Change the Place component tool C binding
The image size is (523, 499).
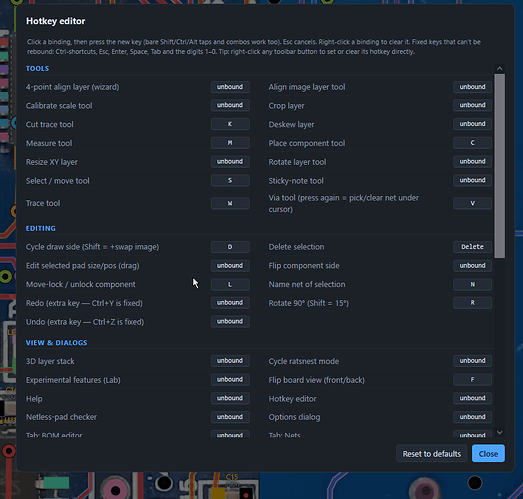[472, 143]
